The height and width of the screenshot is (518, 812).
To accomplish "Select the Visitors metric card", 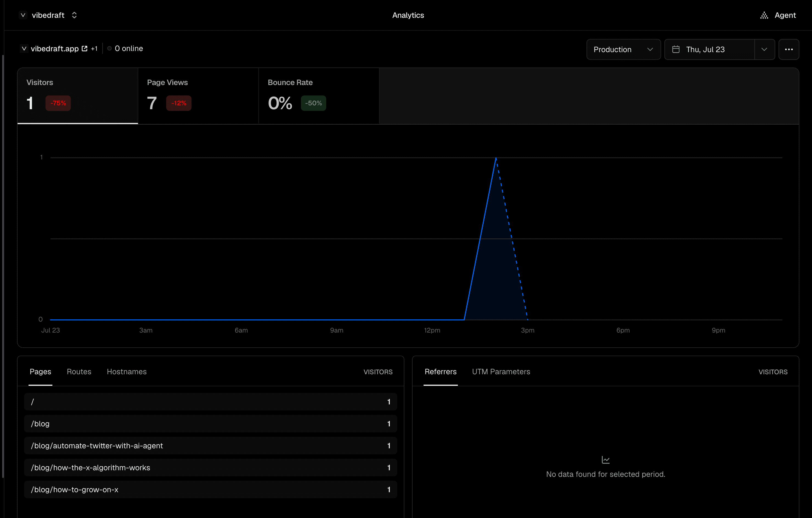I will 78,96.
